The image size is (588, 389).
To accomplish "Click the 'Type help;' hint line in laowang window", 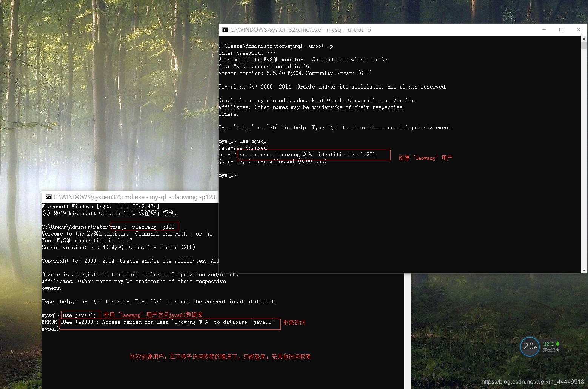I will point(159,302).
